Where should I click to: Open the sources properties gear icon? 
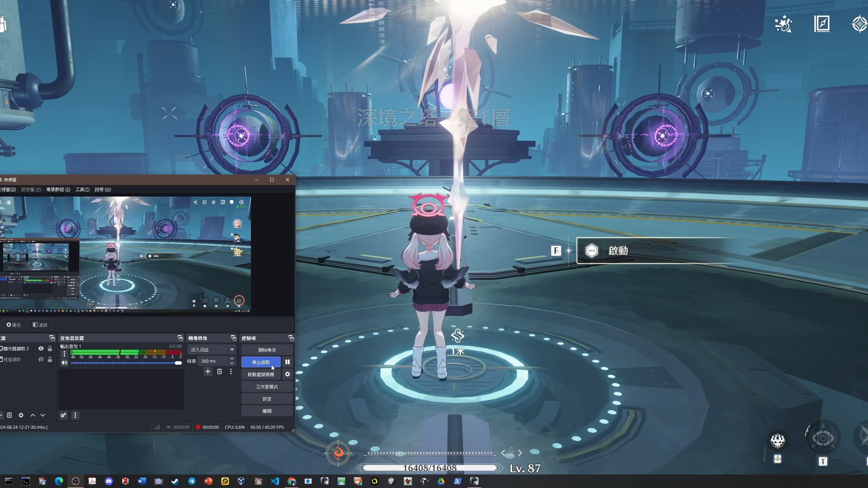click(21, 415)
